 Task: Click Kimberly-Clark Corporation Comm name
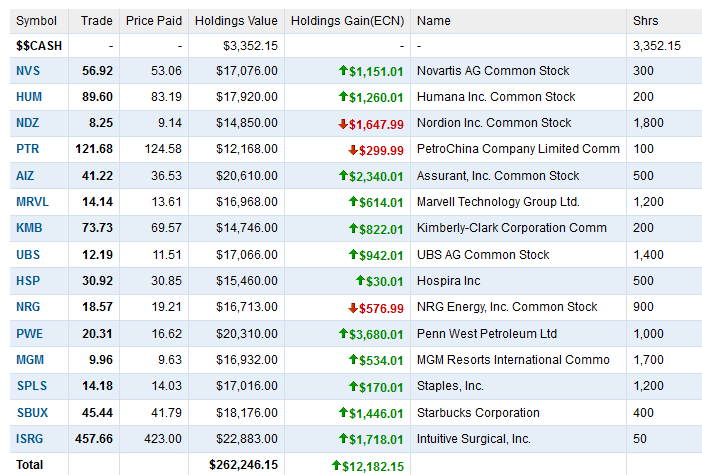[x=512, y=227]
